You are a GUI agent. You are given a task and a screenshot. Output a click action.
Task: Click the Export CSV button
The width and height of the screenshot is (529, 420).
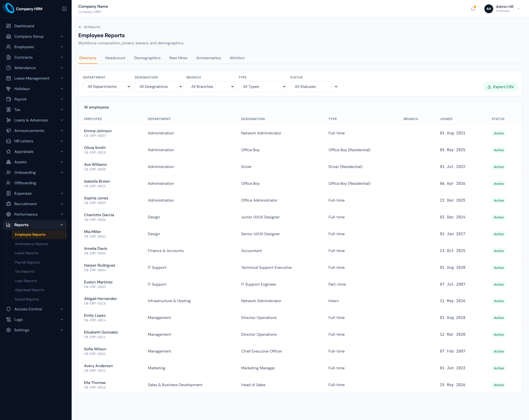pyautogui.click(x=500, y=87)
